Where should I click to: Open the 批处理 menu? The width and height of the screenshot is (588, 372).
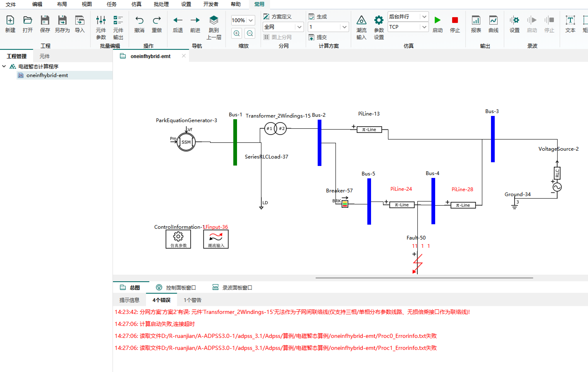161,4
